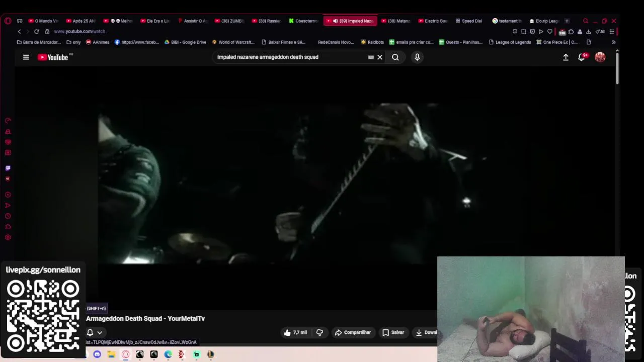
Task: Show more bookmarks with chevron
Action: [x=613, y=42]
